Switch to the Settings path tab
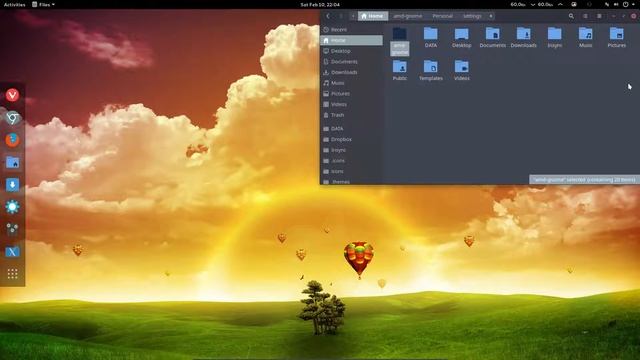The image size is (640, 360). [x=472, y=16]
